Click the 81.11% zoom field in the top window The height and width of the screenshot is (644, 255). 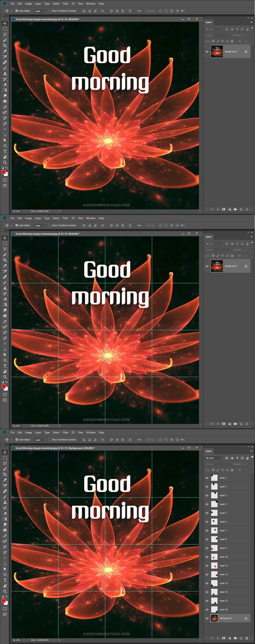(x=16, y=211)
